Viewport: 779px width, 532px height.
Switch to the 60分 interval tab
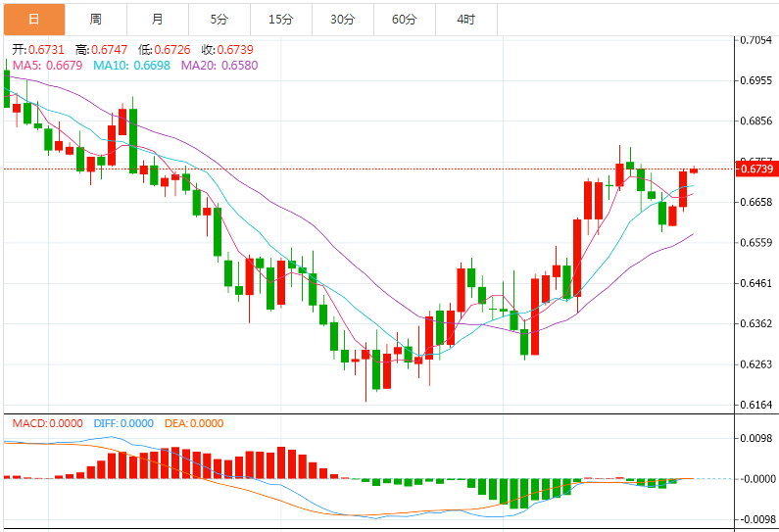coord(404,19)
